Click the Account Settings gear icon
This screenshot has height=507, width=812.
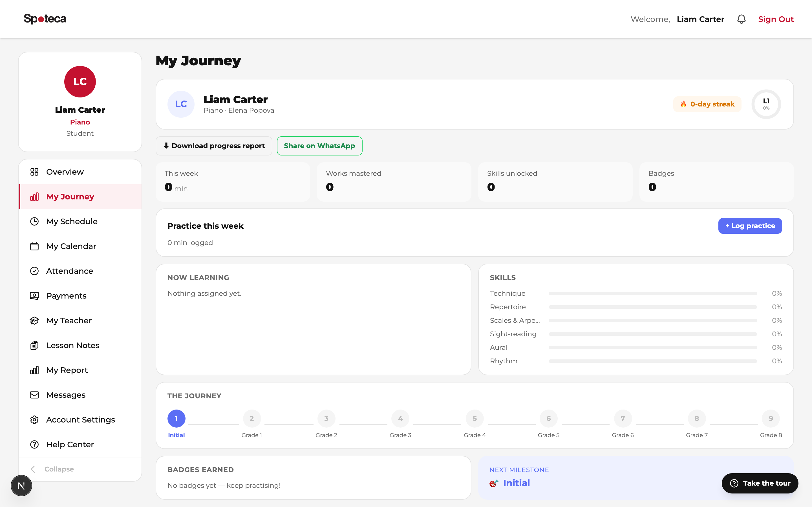[34, 420]
